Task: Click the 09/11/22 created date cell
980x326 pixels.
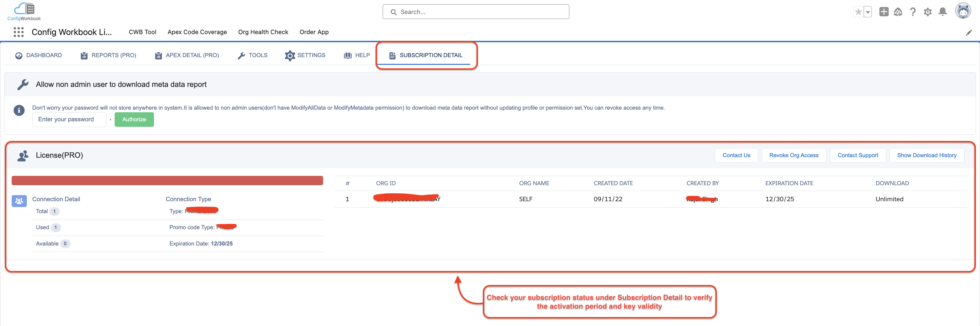Action: pyautogui.click(x=608, y=199)
